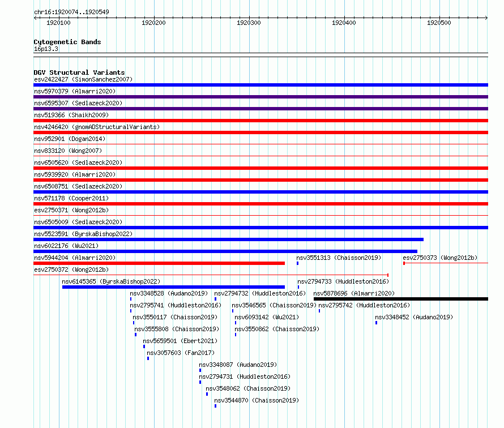Open nsv3551313 (Chaisson2019) label
Screen dimensions: 504x428
click(339, 258)
